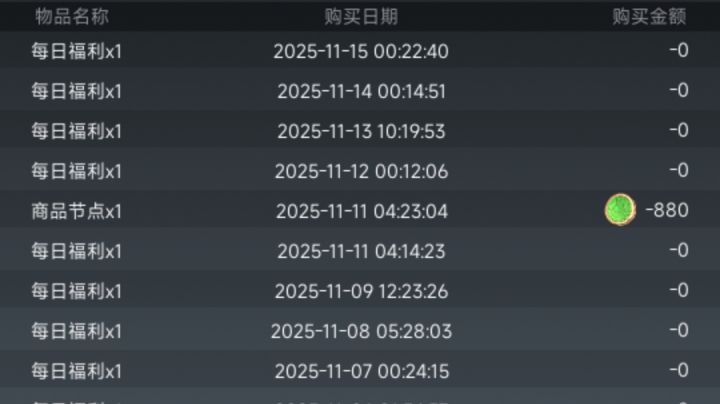Click the date 2025-11-13 10:19:53

coord(361,131)
